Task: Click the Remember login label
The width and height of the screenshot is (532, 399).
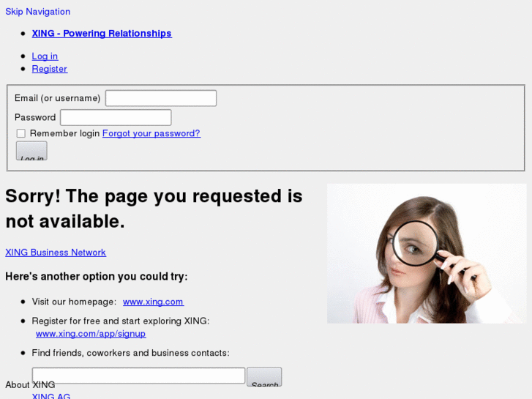Action: tap(64, 133)
